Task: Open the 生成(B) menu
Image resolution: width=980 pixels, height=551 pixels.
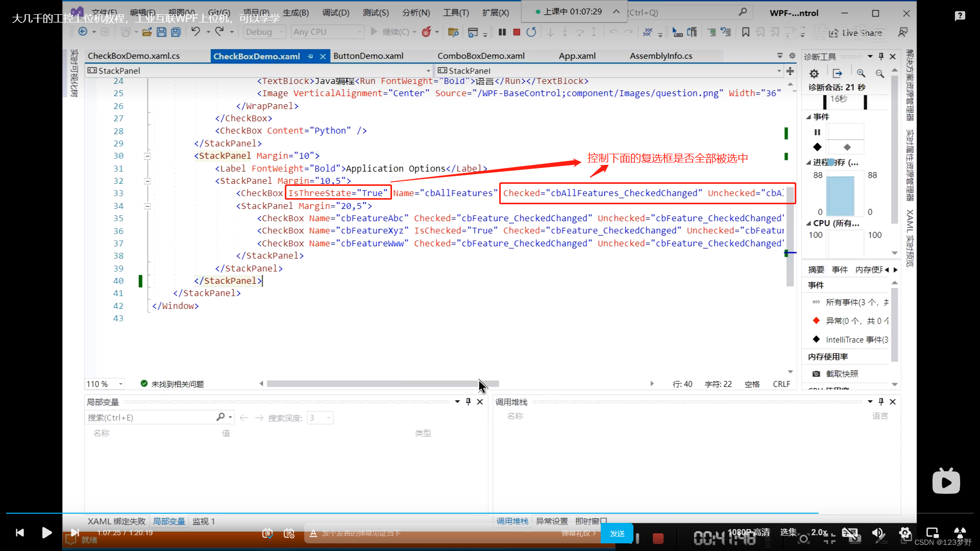Action: tap(296, 12)
